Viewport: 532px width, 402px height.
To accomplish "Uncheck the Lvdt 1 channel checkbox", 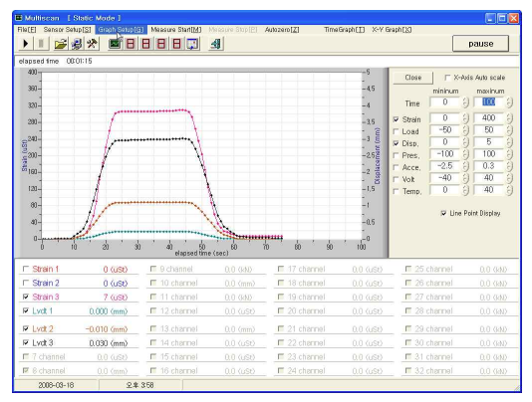I will pyautogui.click(x=26, y=310).
